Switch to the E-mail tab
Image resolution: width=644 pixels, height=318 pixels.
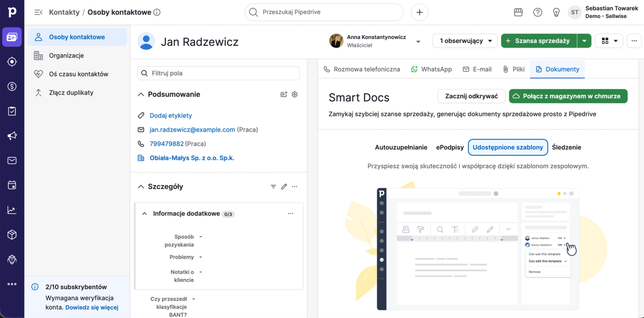pos(477,69)
